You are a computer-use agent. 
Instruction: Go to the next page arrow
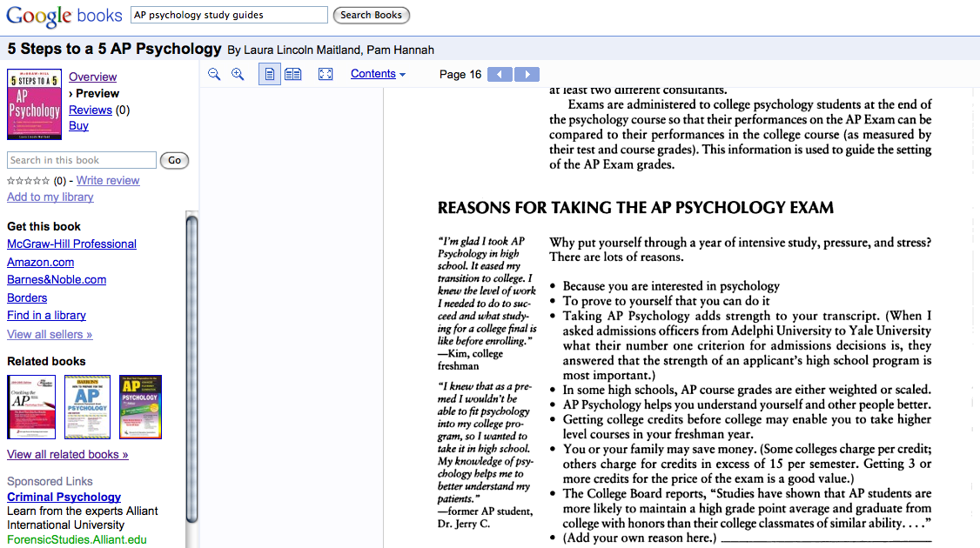click(527, 74)
